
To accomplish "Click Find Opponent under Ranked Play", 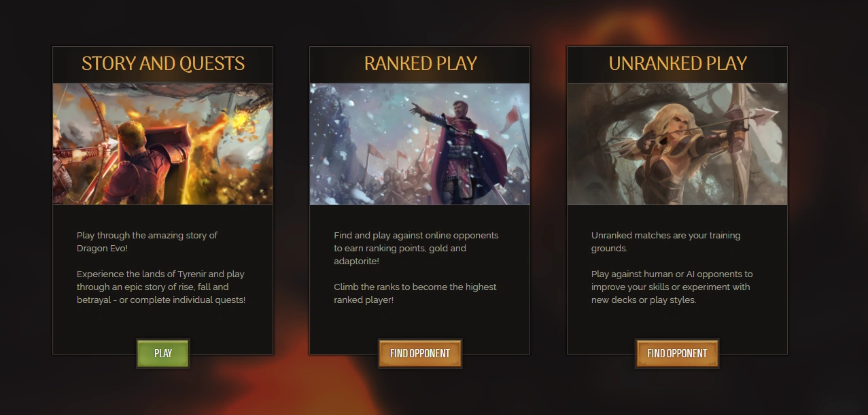I will pos(420,353).
